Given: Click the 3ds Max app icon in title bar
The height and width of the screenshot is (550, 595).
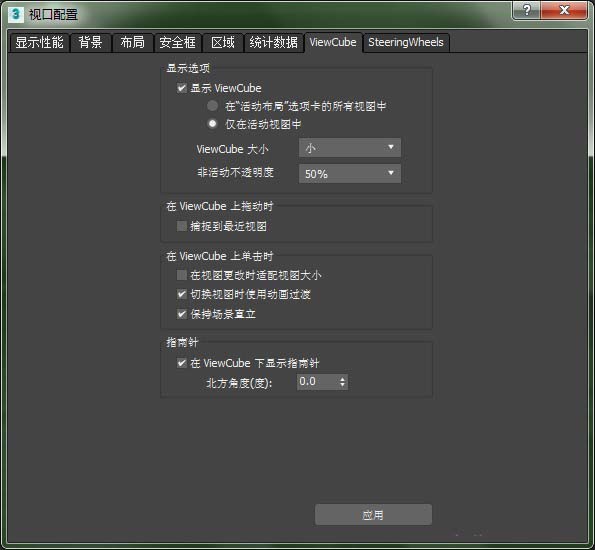Looking at the screenshot, I should (16, 14).
